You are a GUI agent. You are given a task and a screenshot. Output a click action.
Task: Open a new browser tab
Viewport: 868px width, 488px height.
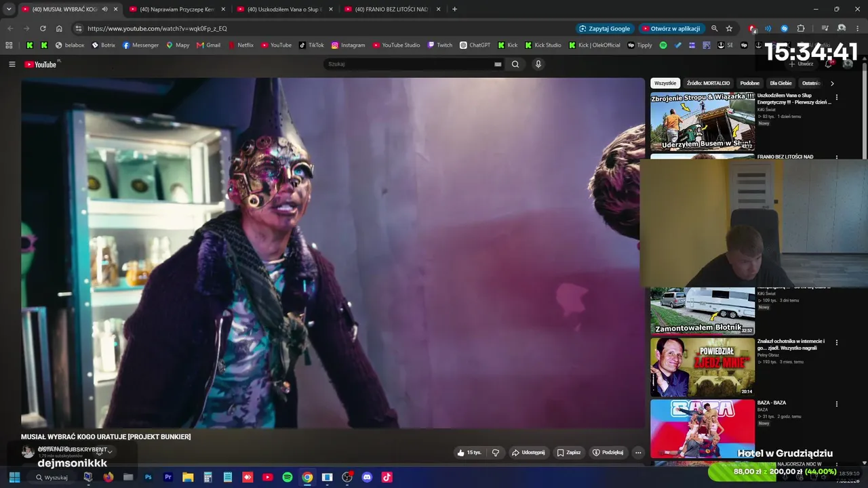click(454, 9)
